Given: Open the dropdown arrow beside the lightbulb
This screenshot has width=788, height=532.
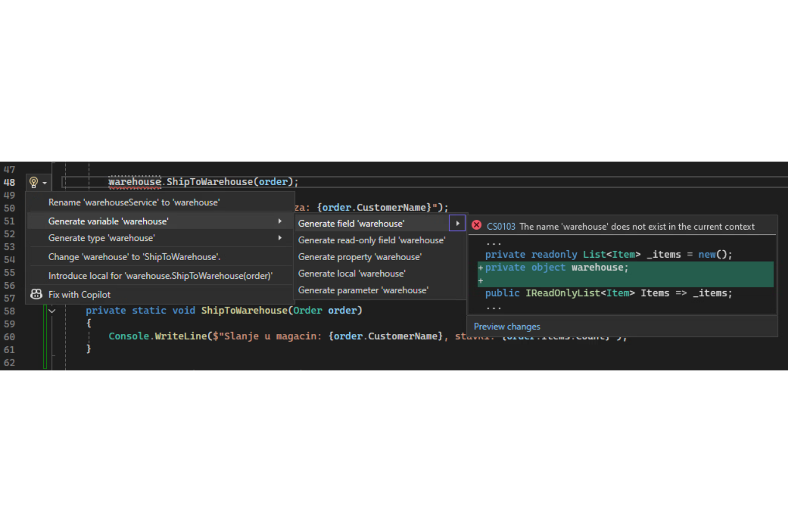Looking at the screenshot, I should tap(45, 183).
